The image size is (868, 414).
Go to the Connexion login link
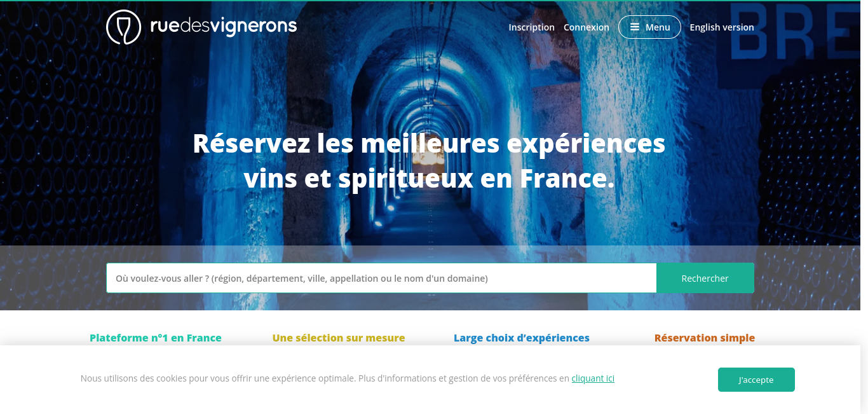587,27
